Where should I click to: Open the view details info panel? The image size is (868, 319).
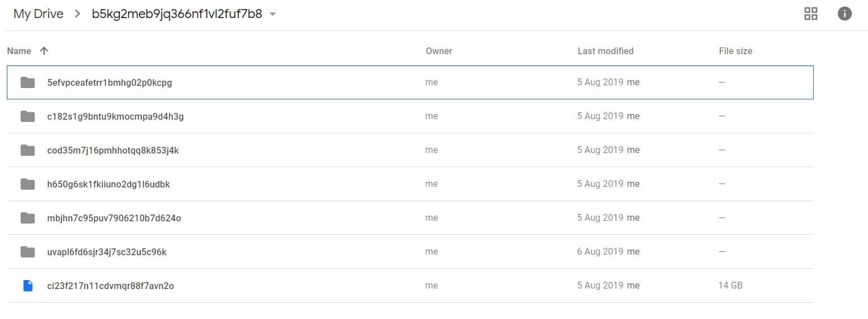tap(844, 14)
